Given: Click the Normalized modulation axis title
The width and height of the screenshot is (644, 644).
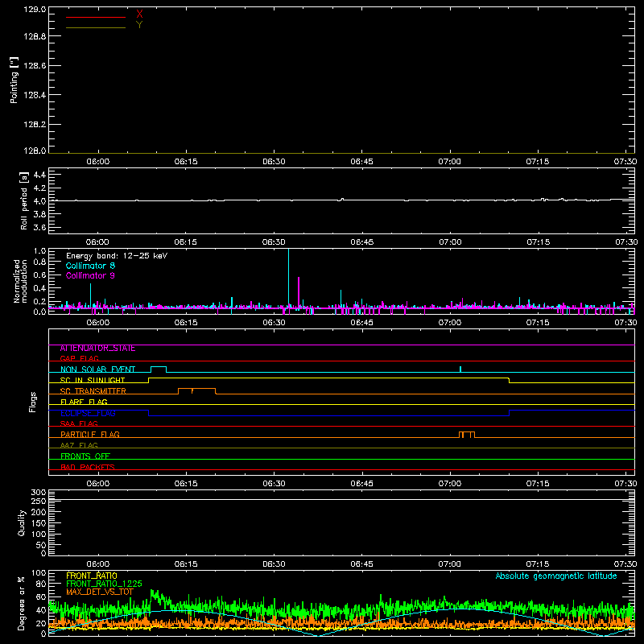Looking at the screenshot, I should coord(20,281).
